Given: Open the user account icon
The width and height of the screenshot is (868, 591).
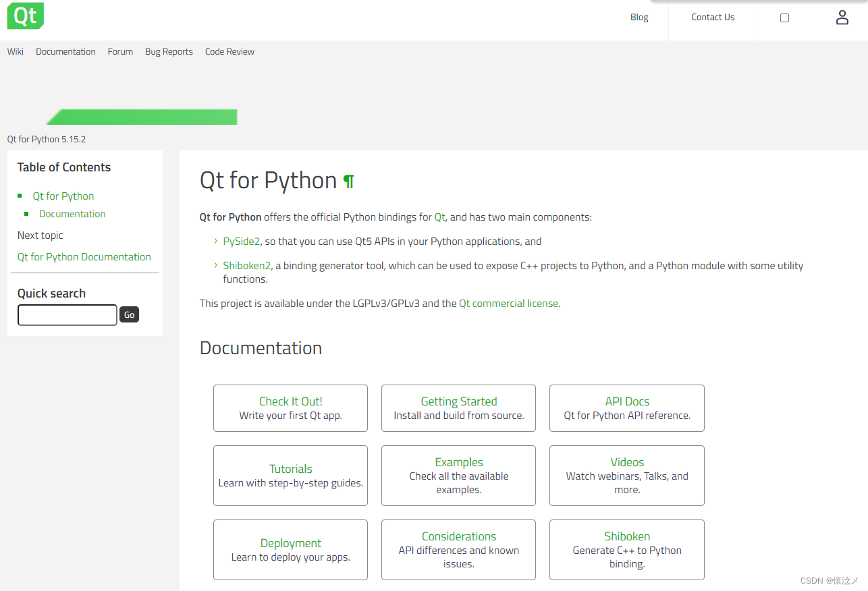Looking at the screenshot, I should (x=842, y=18).
